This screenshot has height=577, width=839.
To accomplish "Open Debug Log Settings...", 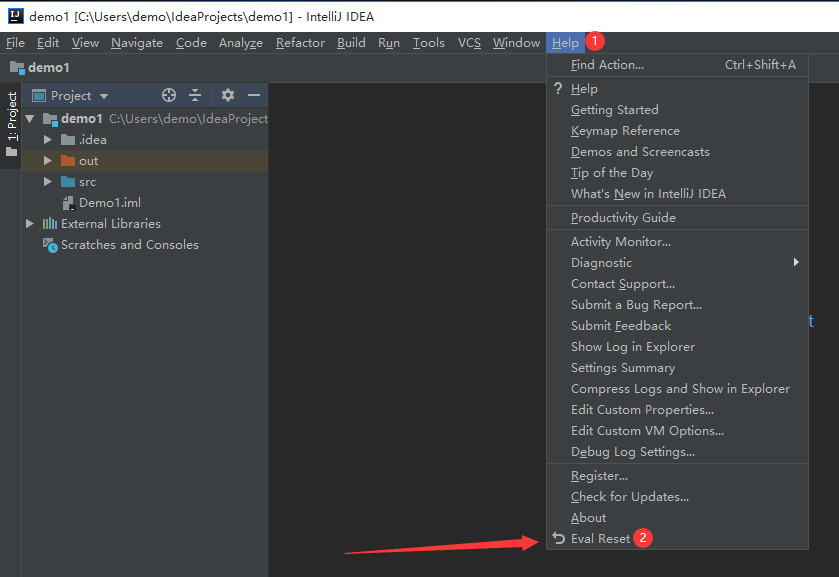I will pos(677,452).
